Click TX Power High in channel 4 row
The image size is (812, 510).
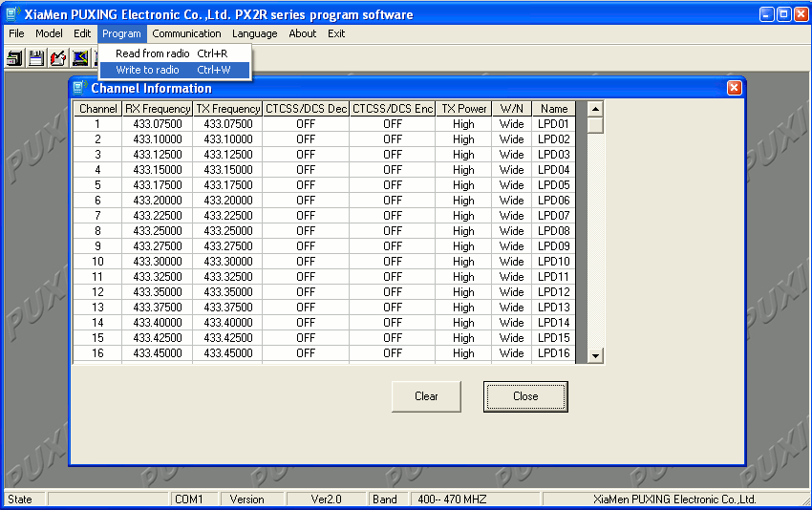pyautogui.click(x=463, y=170)
